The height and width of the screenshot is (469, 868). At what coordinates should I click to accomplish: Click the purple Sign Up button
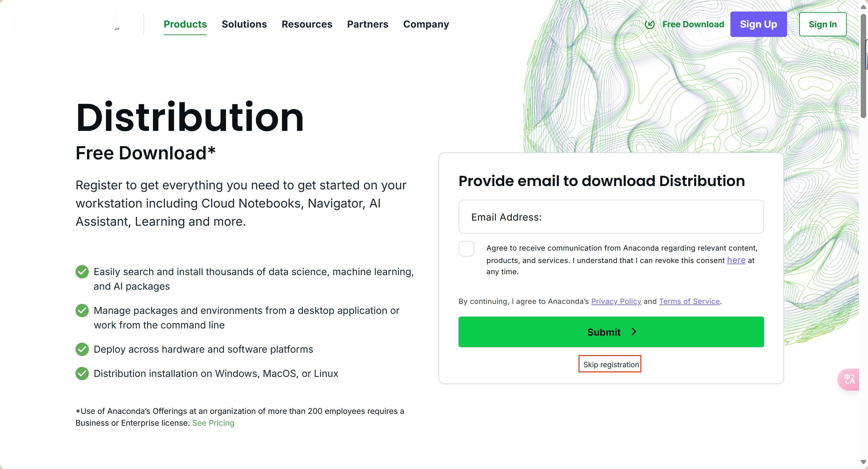tap(758, 24)
